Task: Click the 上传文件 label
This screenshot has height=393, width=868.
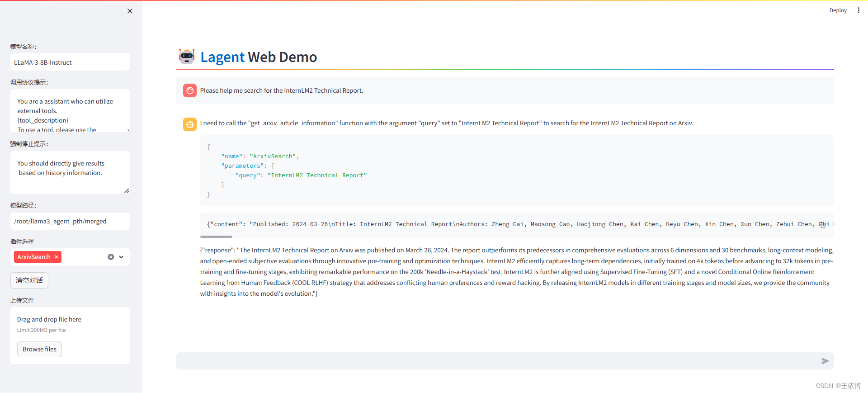Action: click(22, 300)
